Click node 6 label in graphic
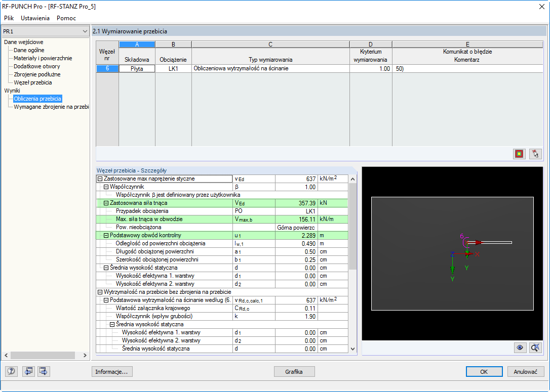 click(x=462, y=236)
